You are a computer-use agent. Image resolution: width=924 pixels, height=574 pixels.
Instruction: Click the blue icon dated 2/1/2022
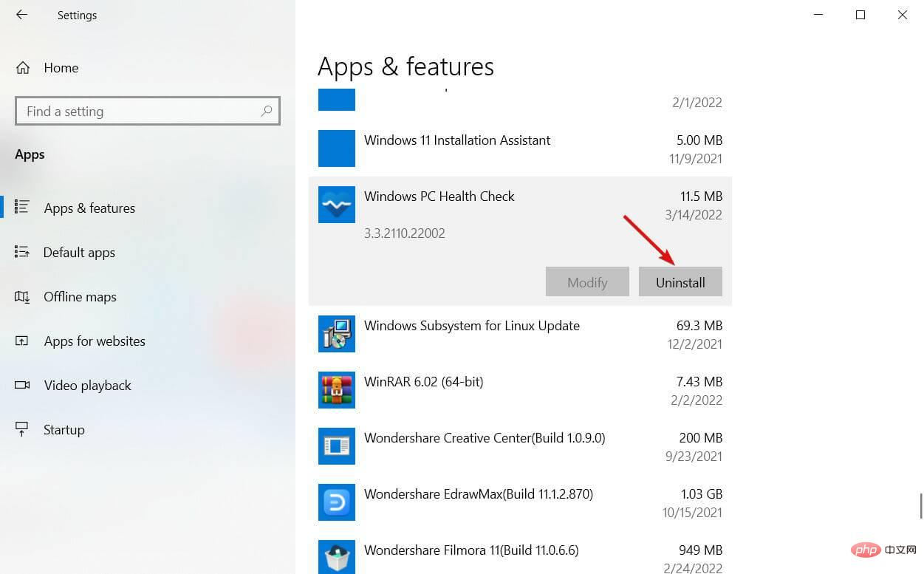pyautogui.click(x=337, y=100)
